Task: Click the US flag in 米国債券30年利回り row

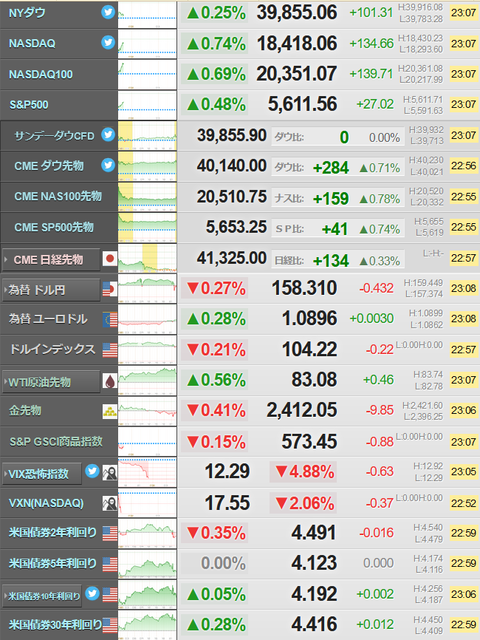Action: [x=110, y=625]
